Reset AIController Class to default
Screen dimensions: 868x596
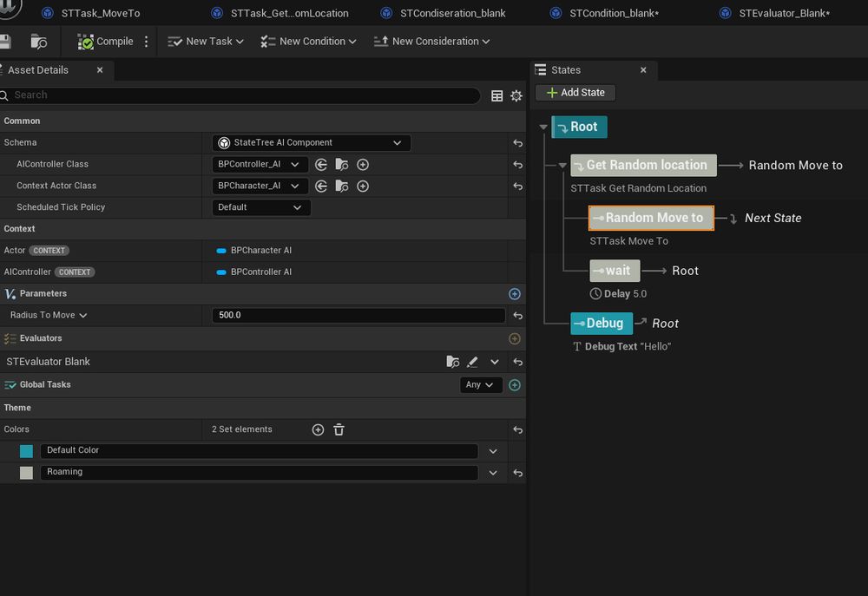pos(517,164)
